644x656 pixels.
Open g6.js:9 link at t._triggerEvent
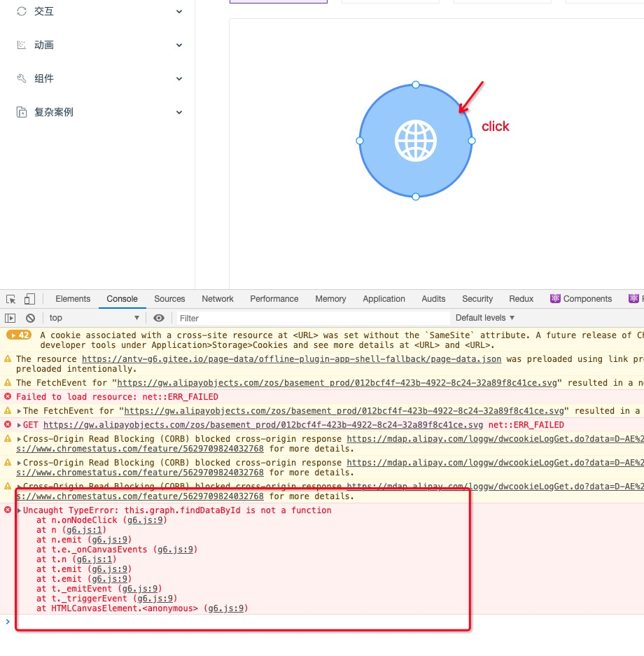coord(155,599)
